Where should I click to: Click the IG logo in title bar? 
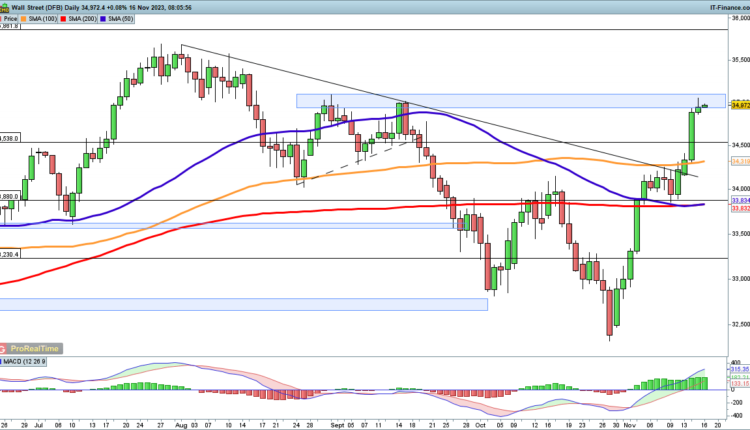[5, 6]
